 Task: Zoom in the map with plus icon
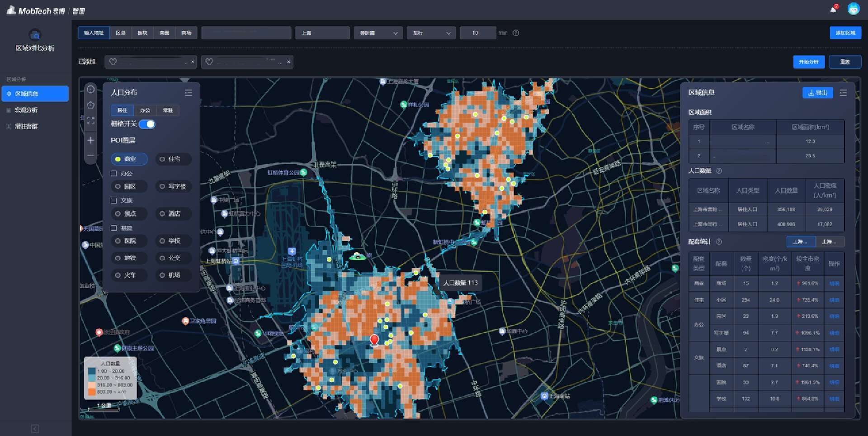coord(91,140)
